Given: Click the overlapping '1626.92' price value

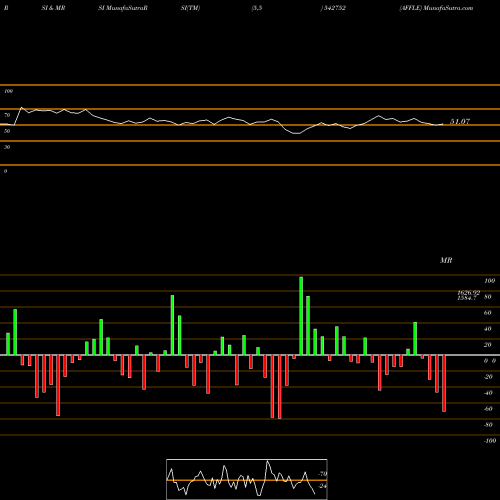Looking at the screenshot, I should (468, 292).
